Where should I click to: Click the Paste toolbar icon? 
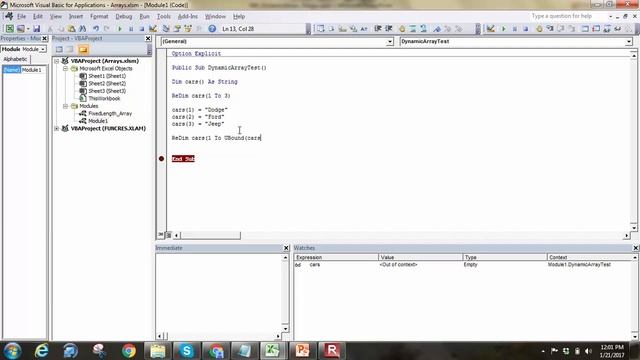pos(72,29)
